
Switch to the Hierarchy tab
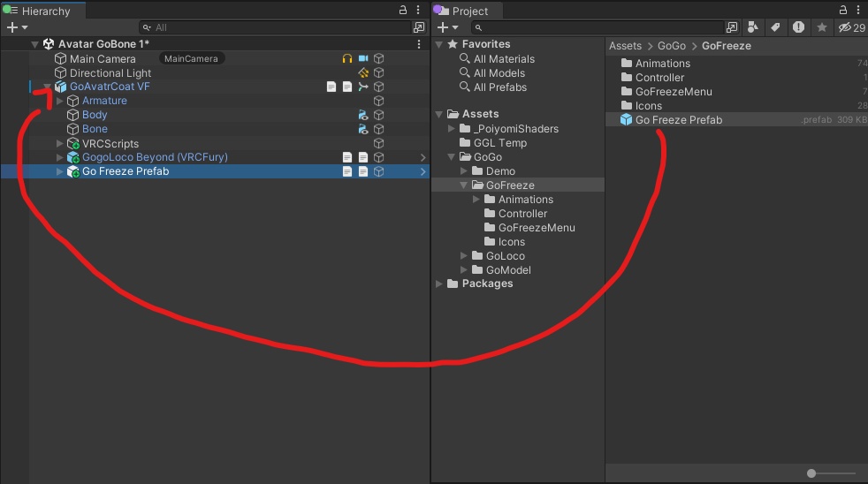tap(43, 11)
